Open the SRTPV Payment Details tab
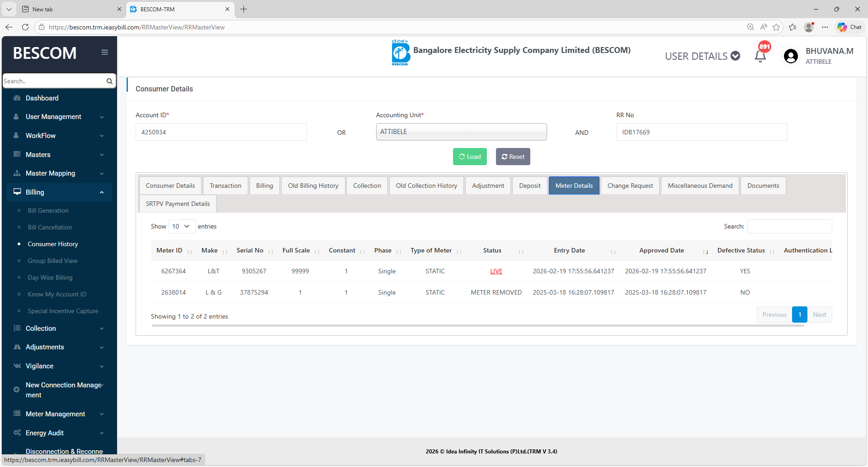The height and width of the screenshot is (467, 868). pyautogui.click(x=178, y=204)
